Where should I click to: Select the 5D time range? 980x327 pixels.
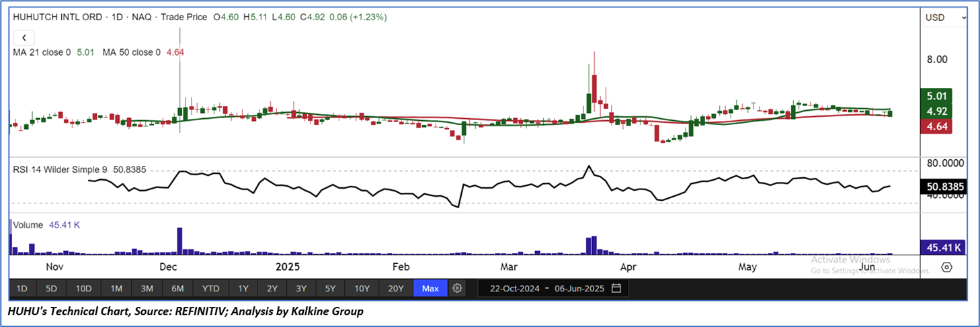(x=51, y=289)
